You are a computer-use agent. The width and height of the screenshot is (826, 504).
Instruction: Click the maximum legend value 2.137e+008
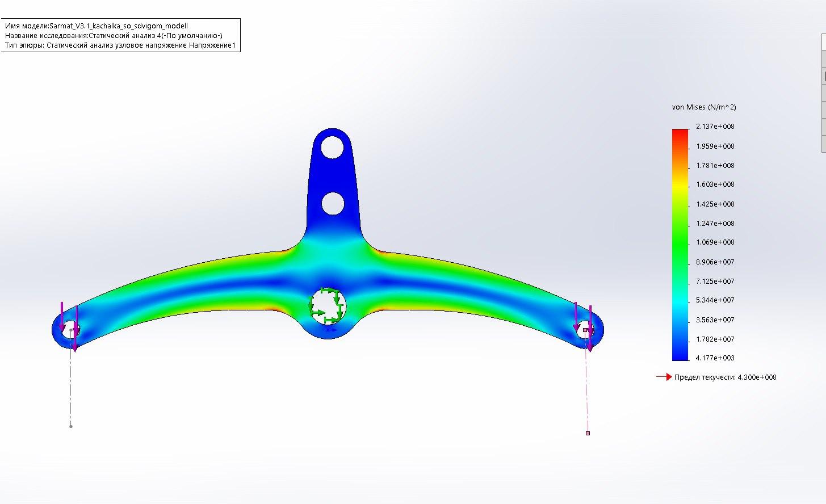(x=715, y=127)
